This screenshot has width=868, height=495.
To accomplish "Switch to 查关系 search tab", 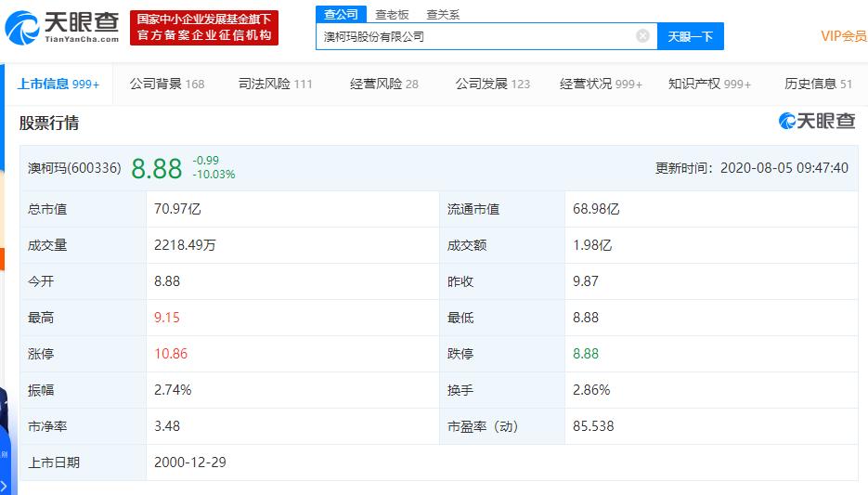I will pyautogui.click(x=443, y=15).
